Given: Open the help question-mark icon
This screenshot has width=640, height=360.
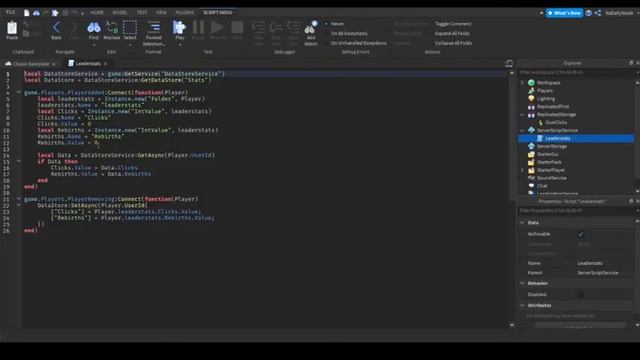Looking at the screenshot, I should coord(589,13).
